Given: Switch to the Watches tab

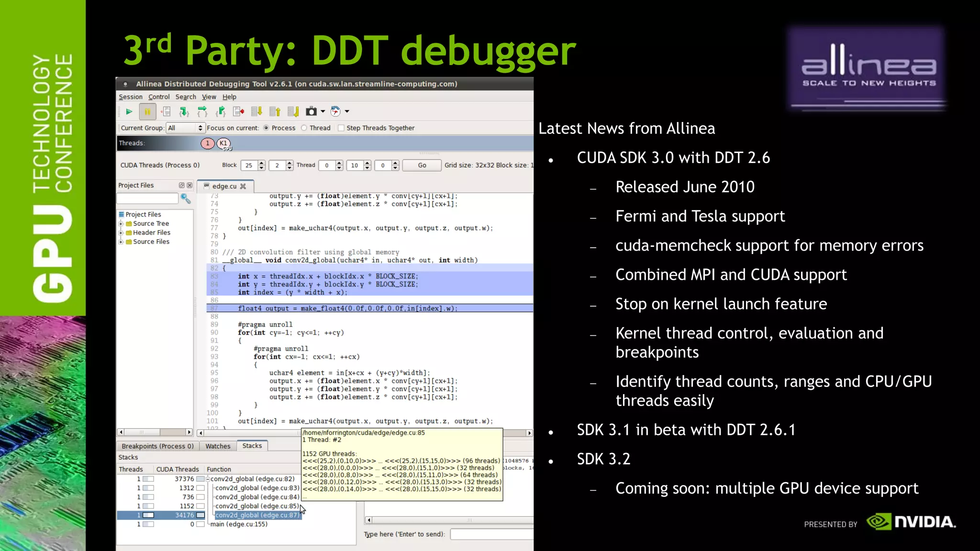Looking at the screenshot, I should pyautogui.click(x=218, y=446).
